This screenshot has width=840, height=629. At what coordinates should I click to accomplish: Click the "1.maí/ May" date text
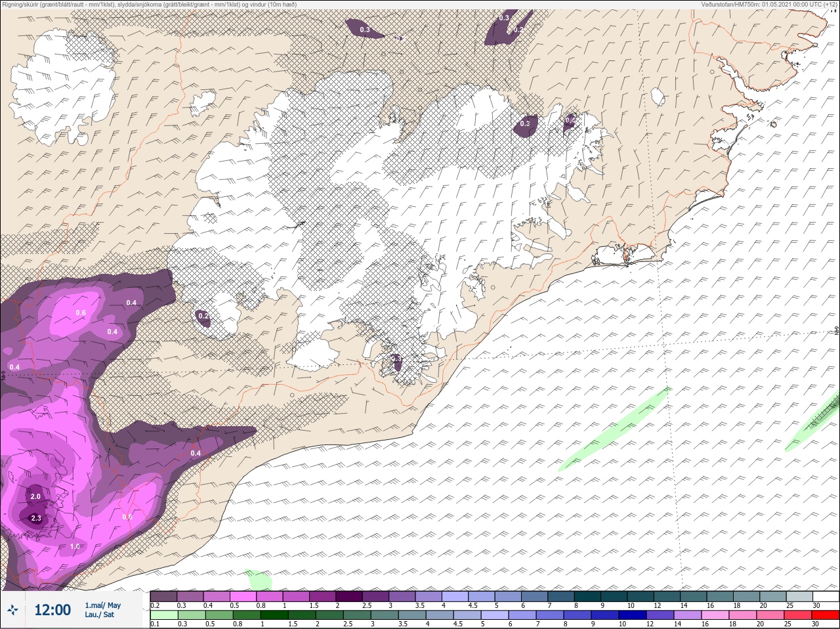102,605
